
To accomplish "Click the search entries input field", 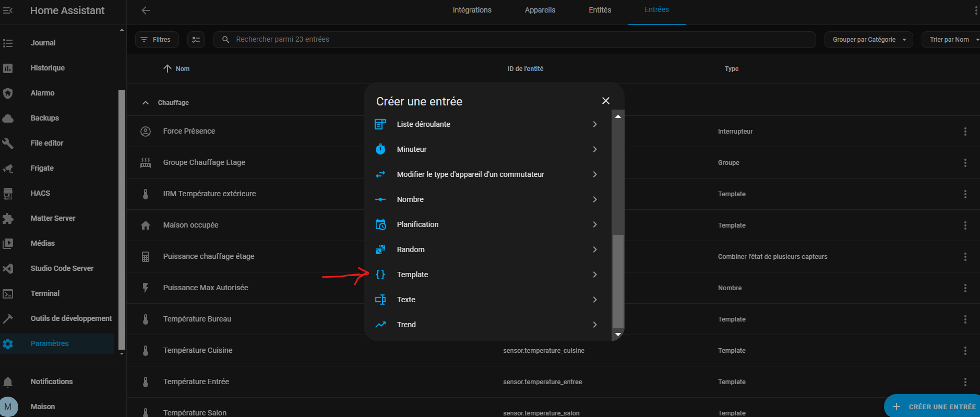I will (x=514, y=40).
